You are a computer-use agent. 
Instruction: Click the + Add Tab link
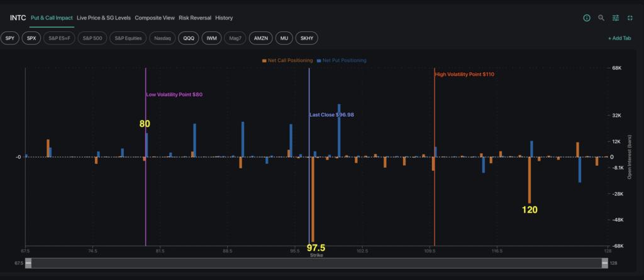coord(619,38)
